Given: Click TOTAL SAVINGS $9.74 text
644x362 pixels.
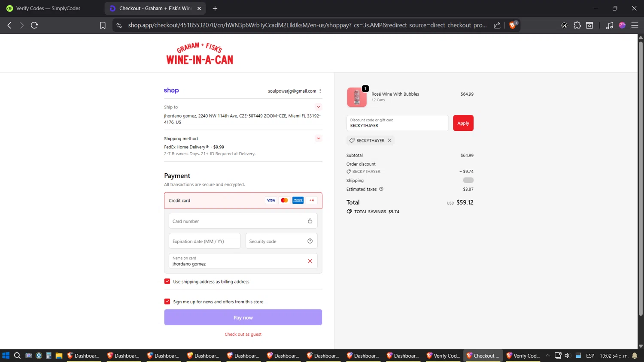Looking at the screenshot, I should (x=373, y=211).
